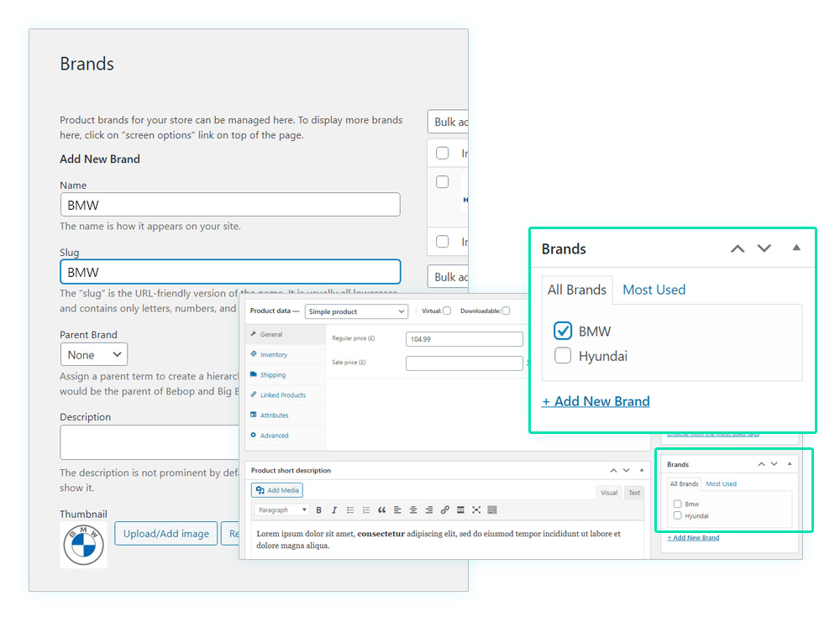
Task: Tick the header checkbox above the brands table rows
Action: pyautogui.click(x=443, y=153)
